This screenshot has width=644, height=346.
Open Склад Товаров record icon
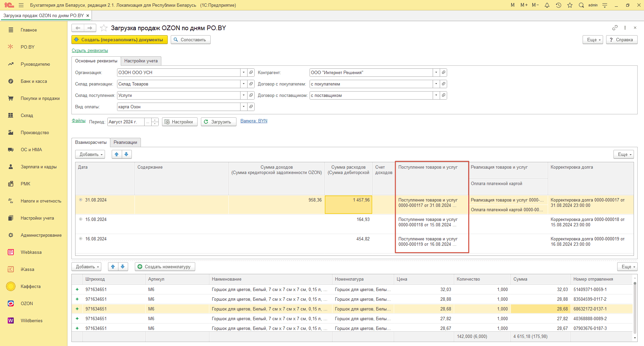tap(251, 84)
